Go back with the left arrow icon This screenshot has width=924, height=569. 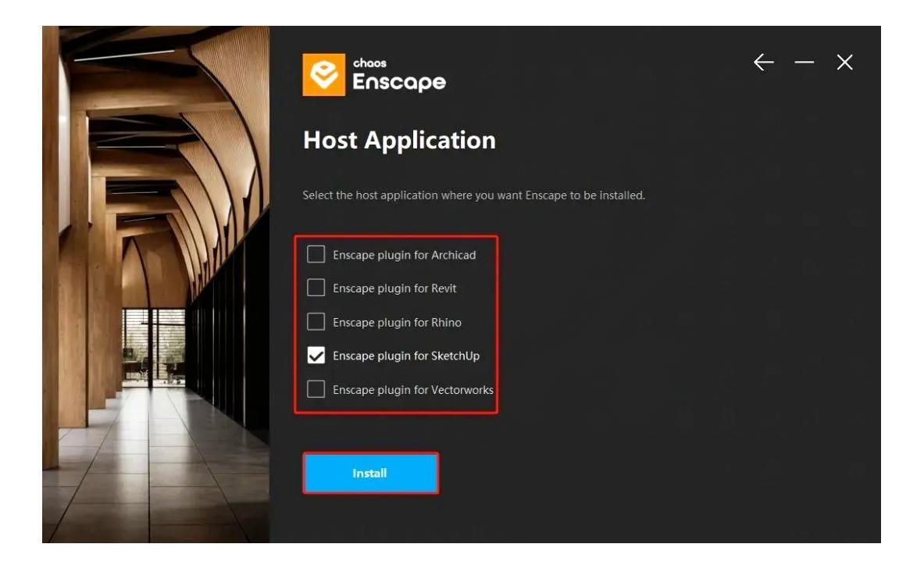(x=764, y=62)
